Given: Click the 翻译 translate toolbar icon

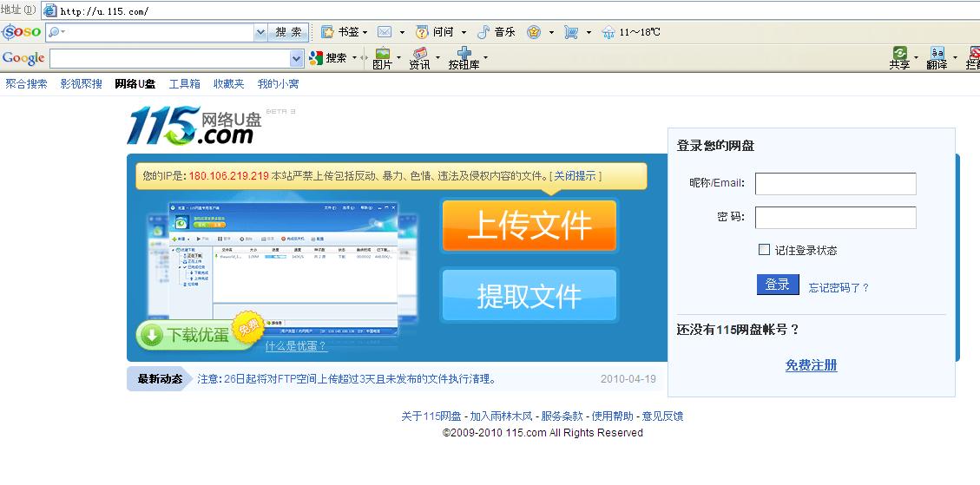Looking at the screenshot, I should [x=937, y=54].
